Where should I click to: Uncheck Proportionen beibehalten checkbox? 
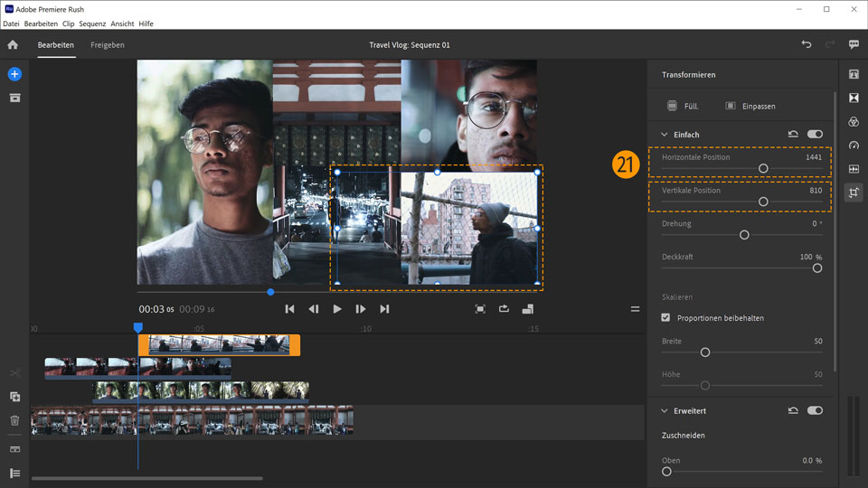tap(666, 318)
